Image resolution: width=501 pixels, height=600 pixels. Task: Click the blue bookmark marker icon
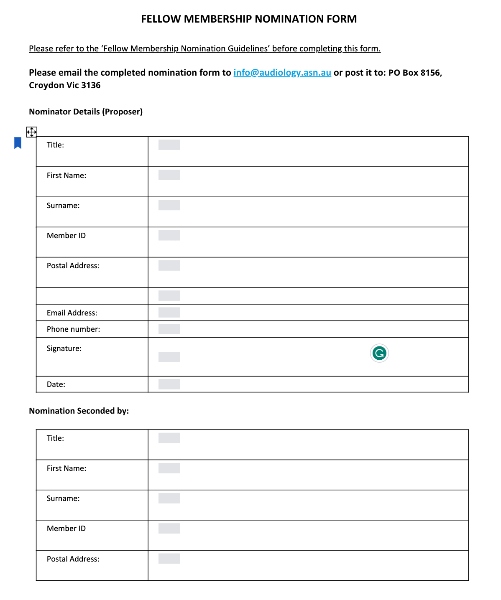coord(18,143)
